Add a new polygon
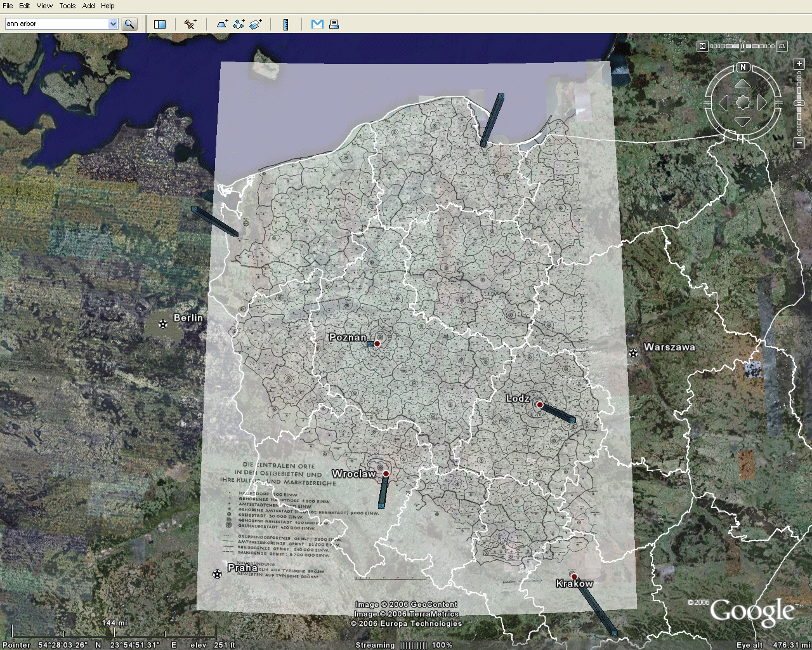 pyautogui.click(x=222, y=24)
